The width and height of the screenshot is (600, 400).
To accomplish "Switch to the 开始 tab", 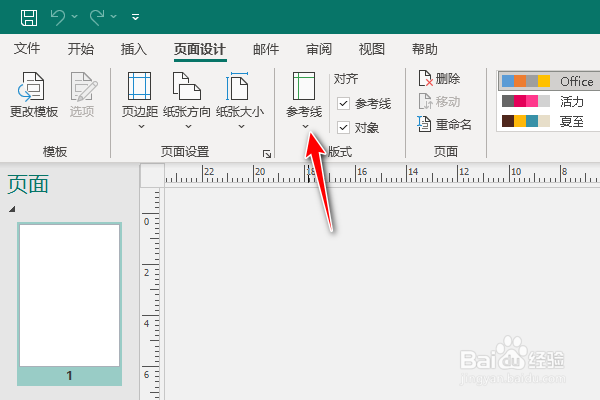I will point(81,49).
